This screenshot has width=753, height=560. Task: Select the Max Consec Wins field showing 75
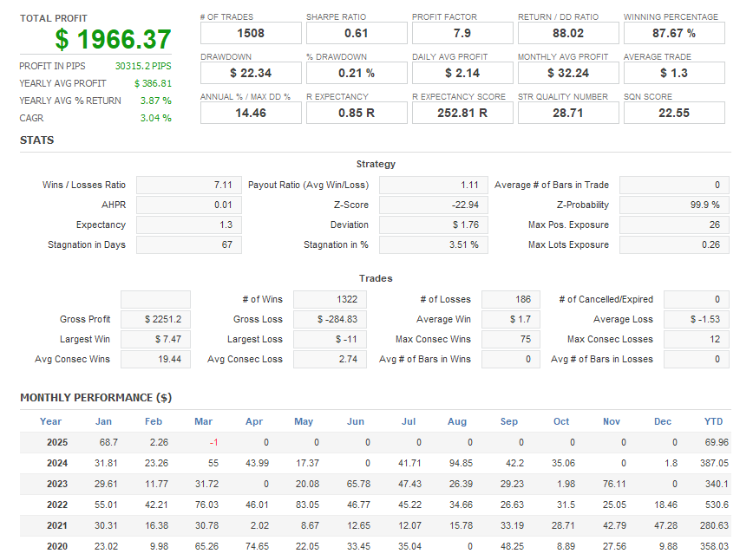tap(511, 339)
